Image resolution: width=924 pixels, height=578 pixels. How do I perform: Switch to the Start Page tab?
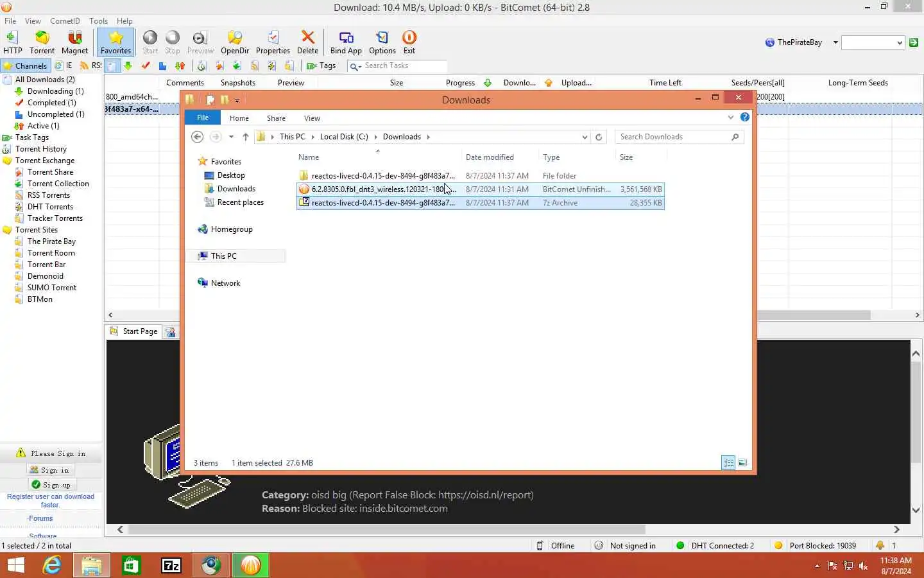pos(133,331)
